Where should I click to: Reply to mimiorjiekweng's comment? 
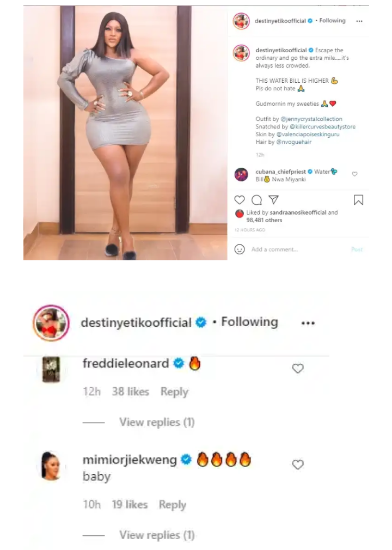tap(173, 504)
